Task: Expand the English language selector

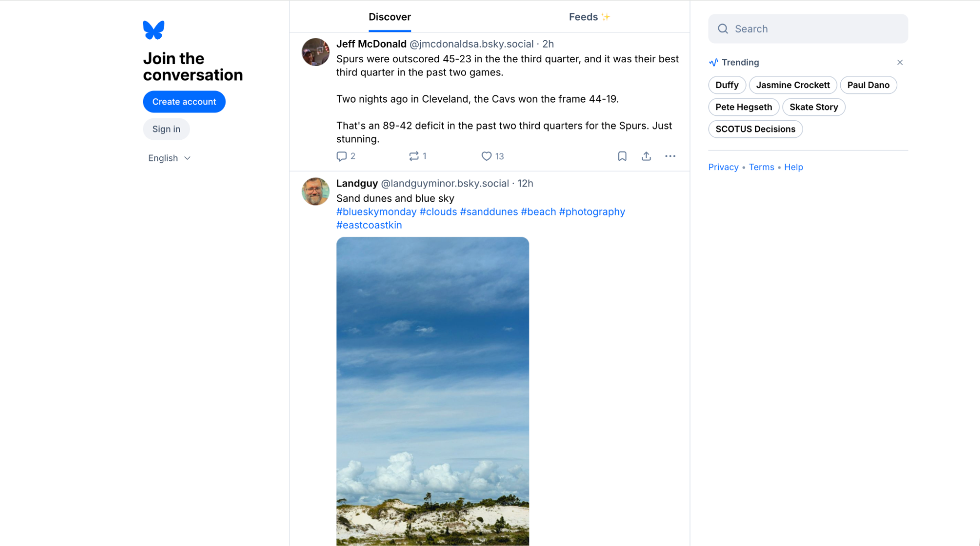Action: (169, 158)
